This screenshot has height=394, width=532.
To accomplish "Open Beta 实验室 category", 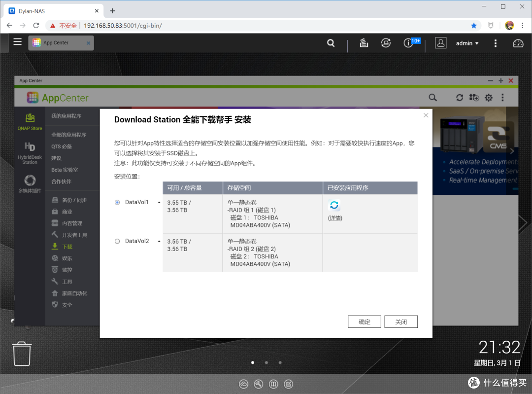I will pos(65,170).
